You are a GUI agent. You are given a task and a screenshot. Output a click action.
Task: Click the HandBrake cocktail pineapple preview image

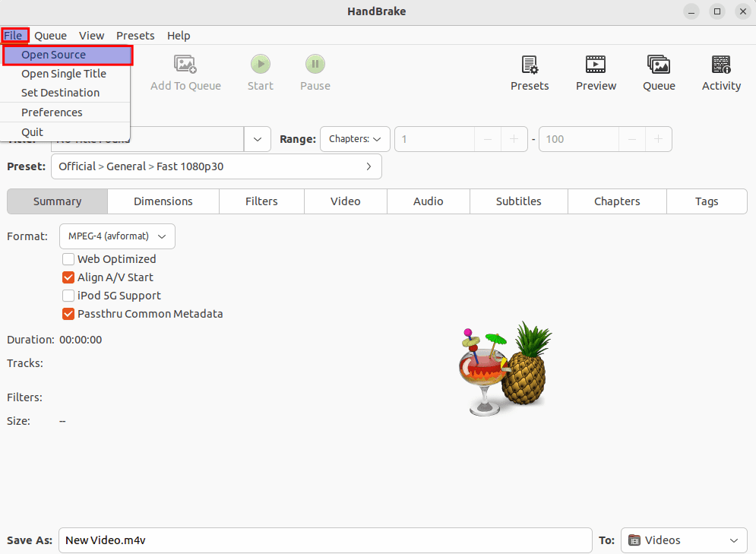505,369
